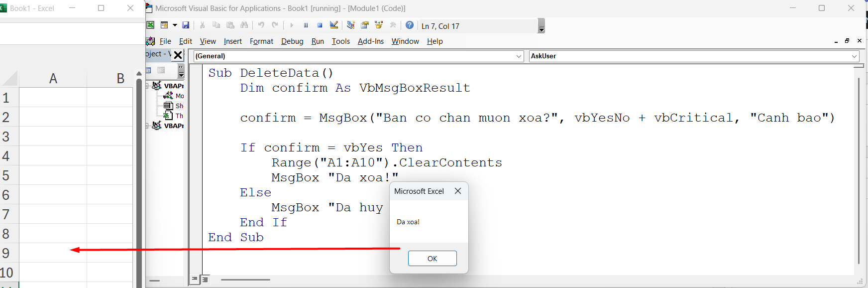Open Project Explorer from the toolbar
This screenshot has width=868, height=288.
click(x=351, y=25)
